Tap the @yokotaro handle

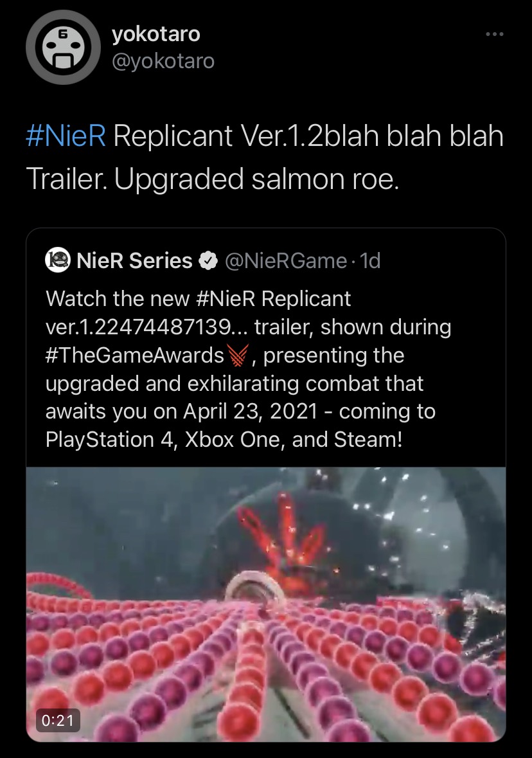click(x=163, y=61)
